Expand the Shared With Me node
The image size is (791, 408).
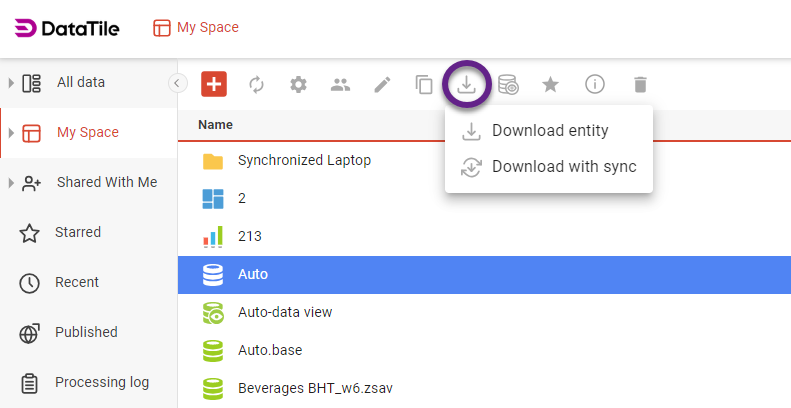coord(11,183)
